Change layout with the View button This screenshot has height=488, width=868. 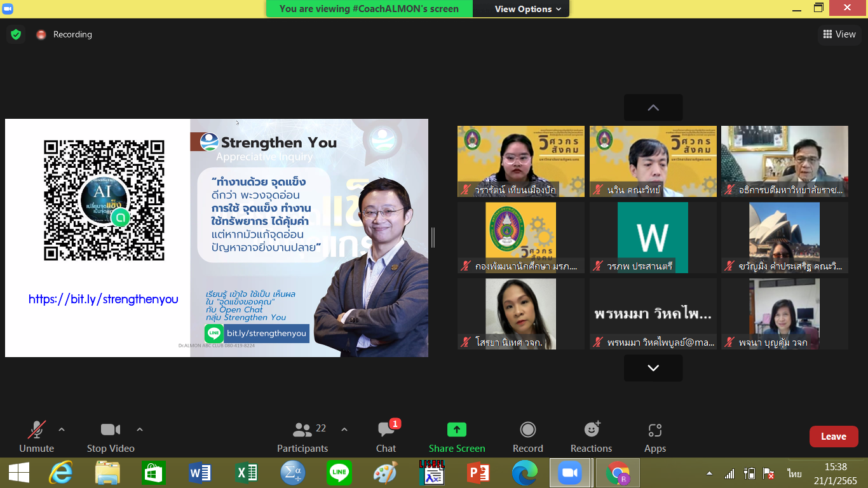tap(839, 34)
